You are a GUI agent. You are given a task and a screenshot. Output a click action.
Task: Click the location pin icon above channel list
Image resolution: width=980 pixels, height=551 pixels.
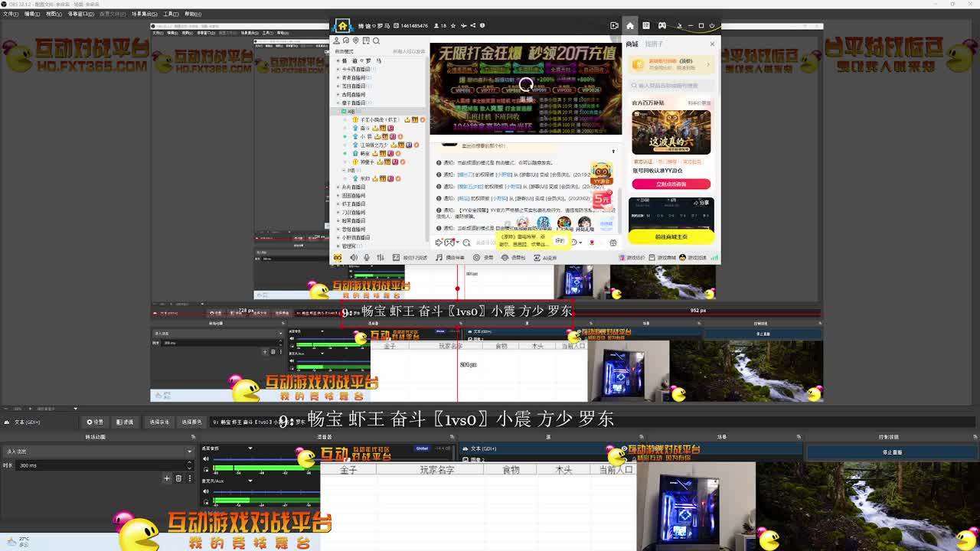point(356,41)
